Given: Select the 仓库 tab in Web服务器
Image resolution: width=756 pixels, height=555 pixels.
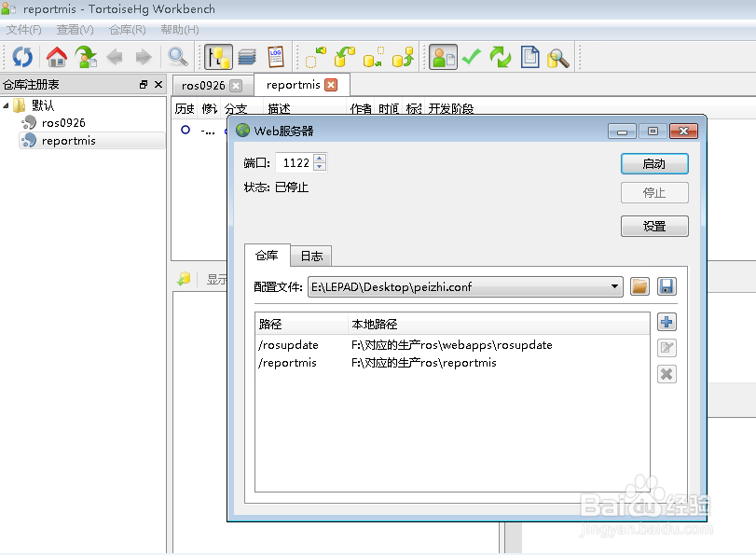Looking at the screenshot, I should click(267, 256).
